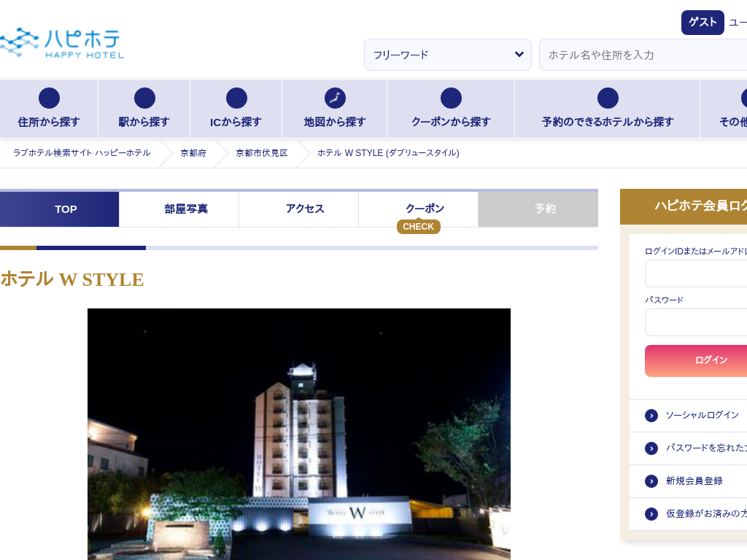Image resolution: width=747 pixels, height=560 pixels.
Task: Click the ソーシャルログイン link
Action: (703, 415)
